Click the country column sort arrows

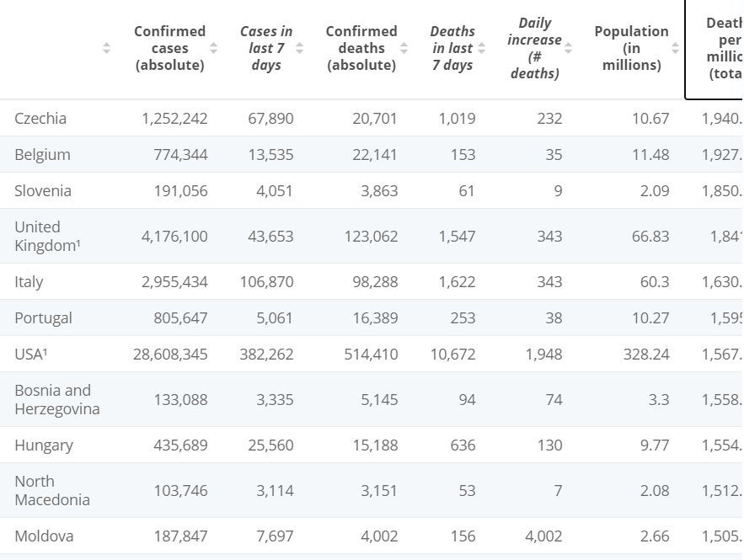click(106, 49)
